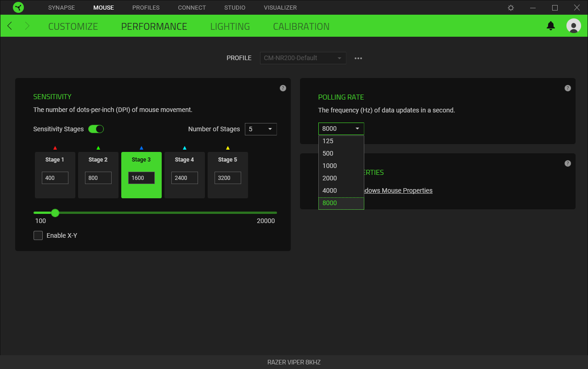Click the Razer logo icon

point(18,7)
